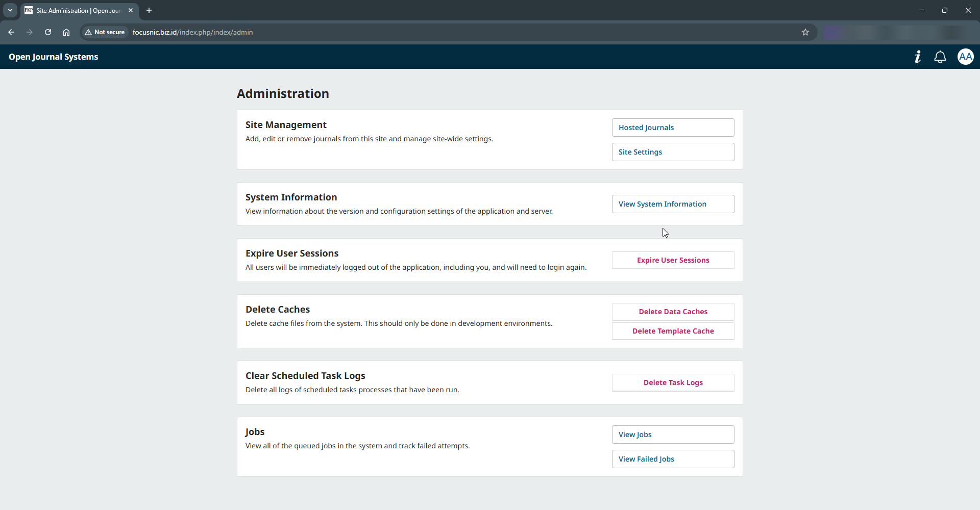This screenshot has width=980, height=510.
Task: Click the Not secure site info
Action: (105, 32)
